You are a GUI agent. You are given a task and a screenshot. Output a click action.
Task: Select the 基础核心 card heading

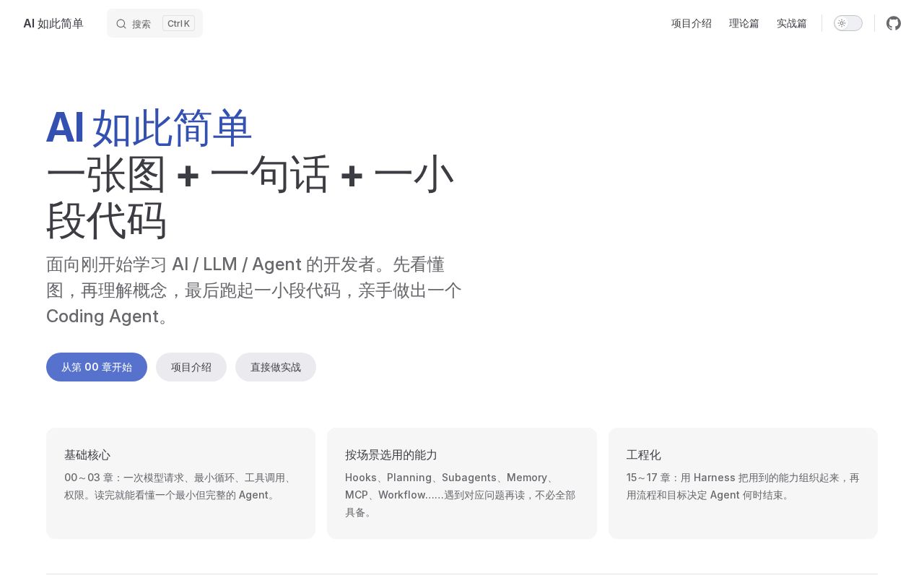pyautogui.click(x=87, y=454)
